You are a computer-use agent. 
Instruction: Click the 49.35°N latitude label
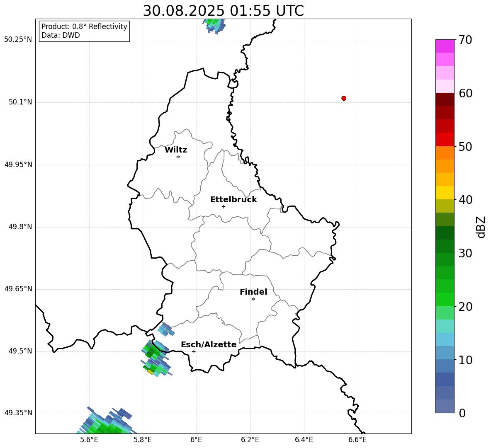pyautogui.click(x=18, y=413)
